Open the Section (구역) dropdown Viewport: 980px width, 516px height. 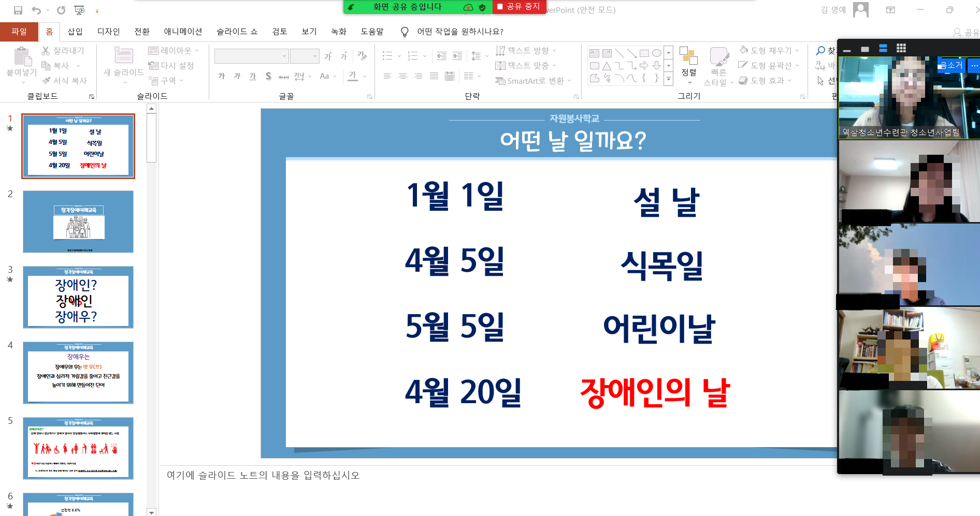(x=166, y=81)
